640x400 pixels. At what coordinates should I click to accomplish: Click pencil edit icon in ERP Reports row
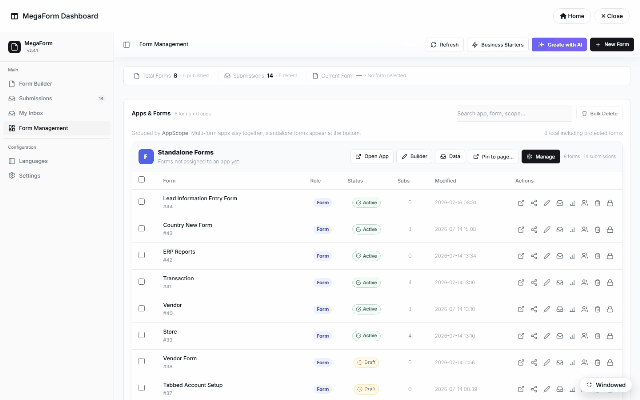coord(547,256)
